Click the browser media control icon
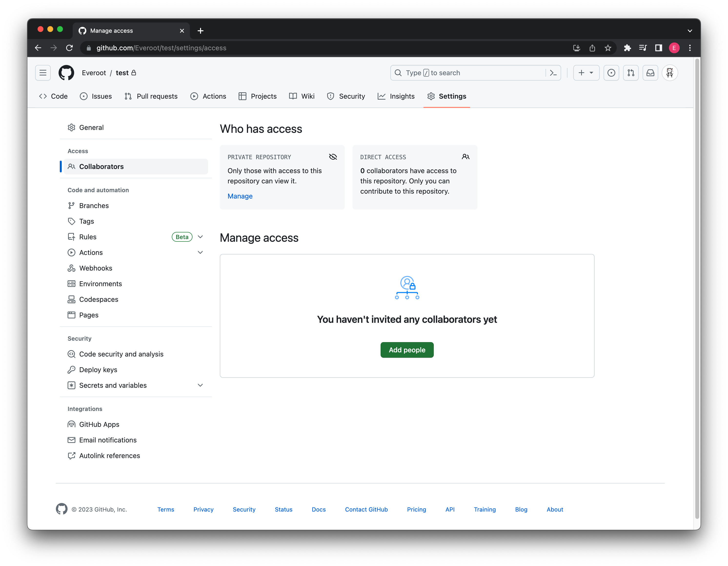The height and width of the screenshot is (566, 728). click(643, 48)
